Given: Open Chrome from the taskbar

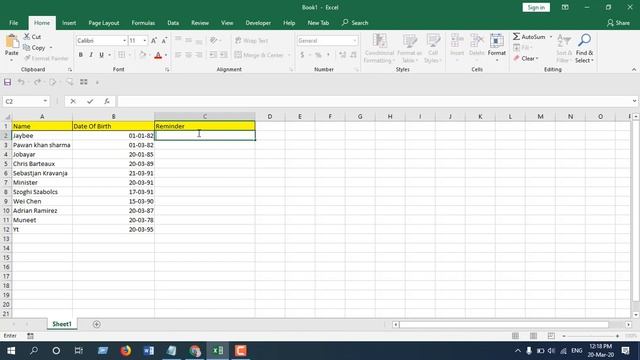Looking at the screenshot, I should [x=195, y=351].
